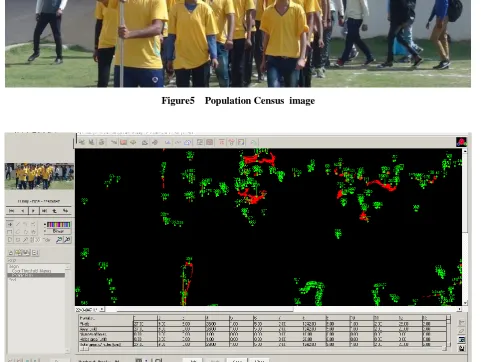
Task: Select the highlighted row in the script list
Action: pos(36,275)
